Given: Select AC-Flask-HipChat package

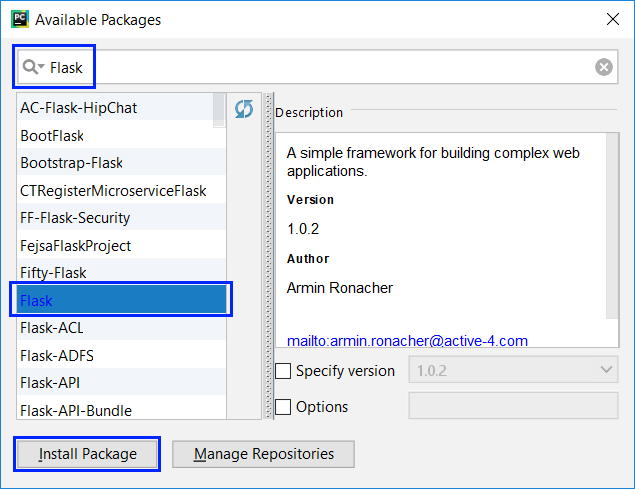Looking at the screenshot, I should coord(113,108).
